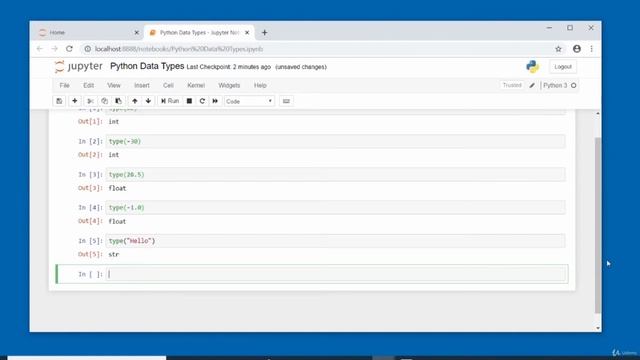Save the notebook with the floppy icon
This screenshot has height=360, width=640.
[x=59, y=101]
